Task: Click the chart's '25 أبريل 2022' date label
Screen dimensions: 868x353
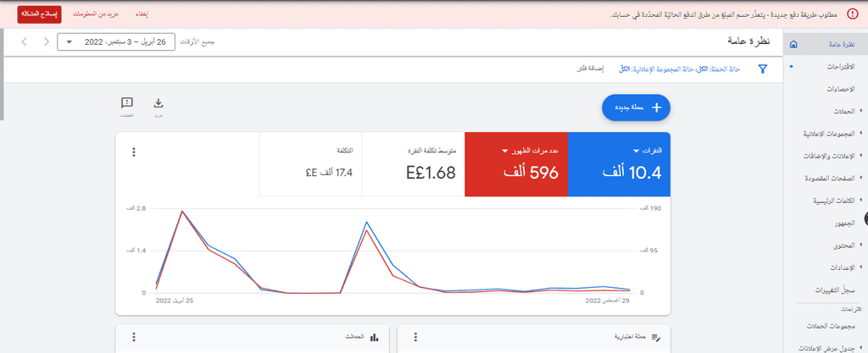Action: pyautogui.click(x=175, y=301)
